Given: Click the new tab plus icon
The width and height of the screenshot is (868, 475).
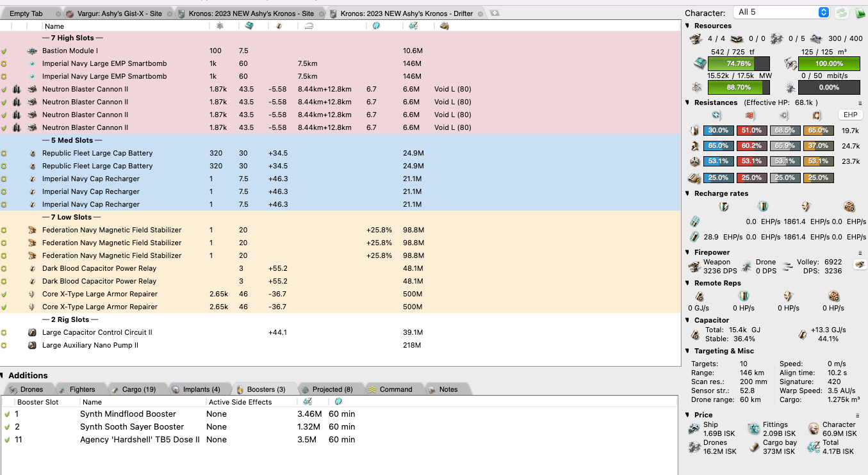Looking at the screenshot, I should [494, 13].
